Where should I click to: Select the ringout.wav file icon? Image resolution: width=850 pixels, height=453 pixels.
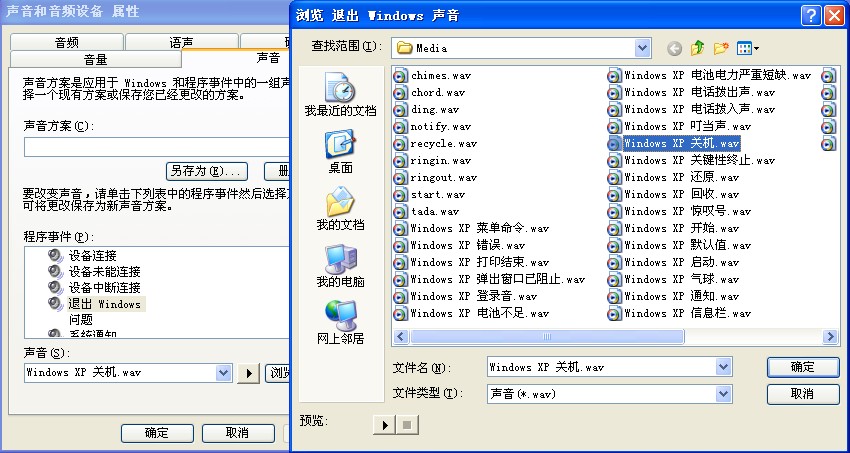400,178
